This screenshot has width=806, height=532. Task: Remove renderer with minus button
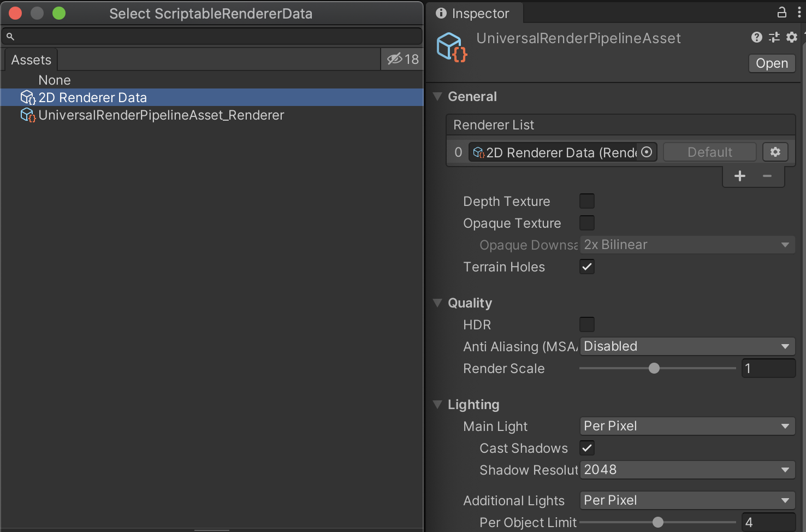point(767,176)
